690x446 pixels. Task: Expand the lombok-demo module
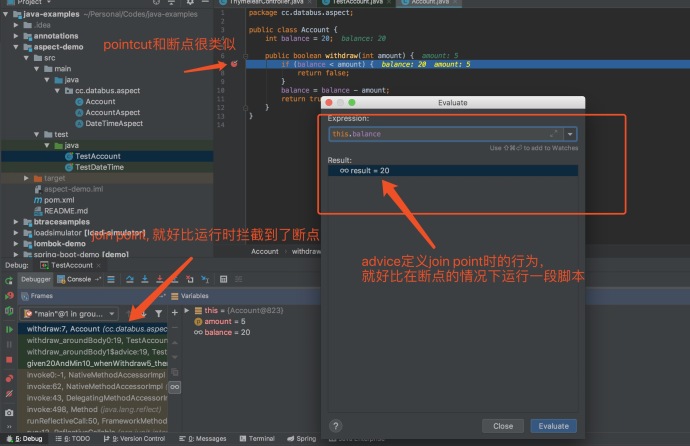[16, 244]
